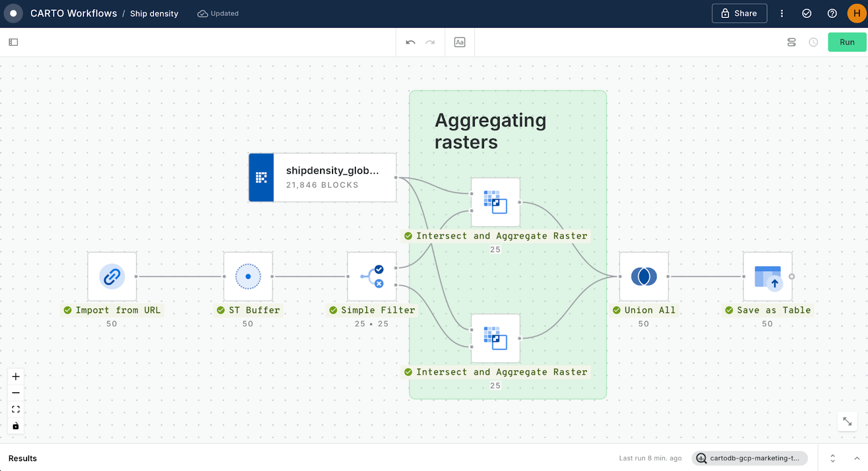
Task: Select the Union All node
Action: (x=643, y=277)
